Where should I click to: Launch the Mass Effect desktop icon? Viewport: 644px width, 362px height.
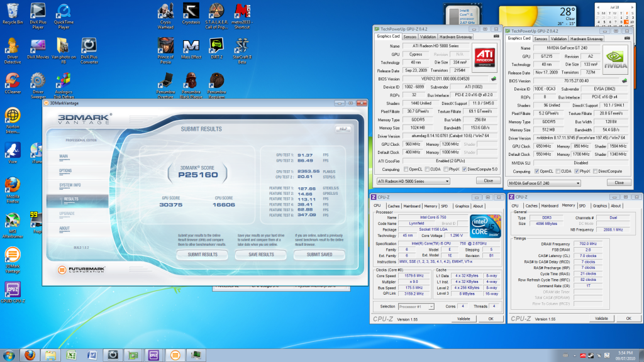pos(191,49)
